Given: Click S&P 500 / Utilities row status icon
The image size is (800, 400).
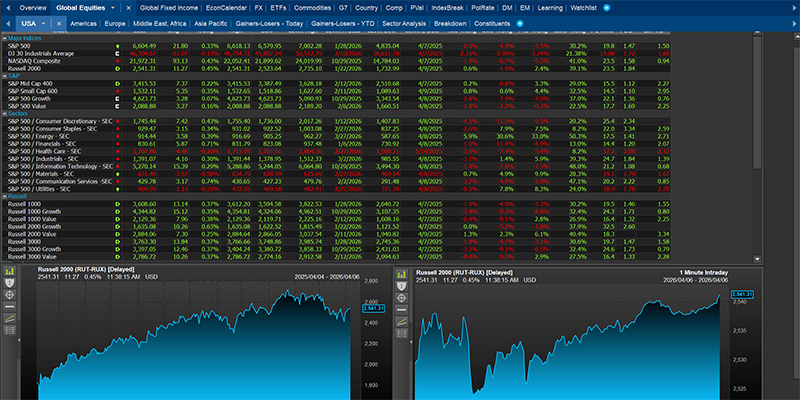Looking at the screenshot, I should point(118,189).
